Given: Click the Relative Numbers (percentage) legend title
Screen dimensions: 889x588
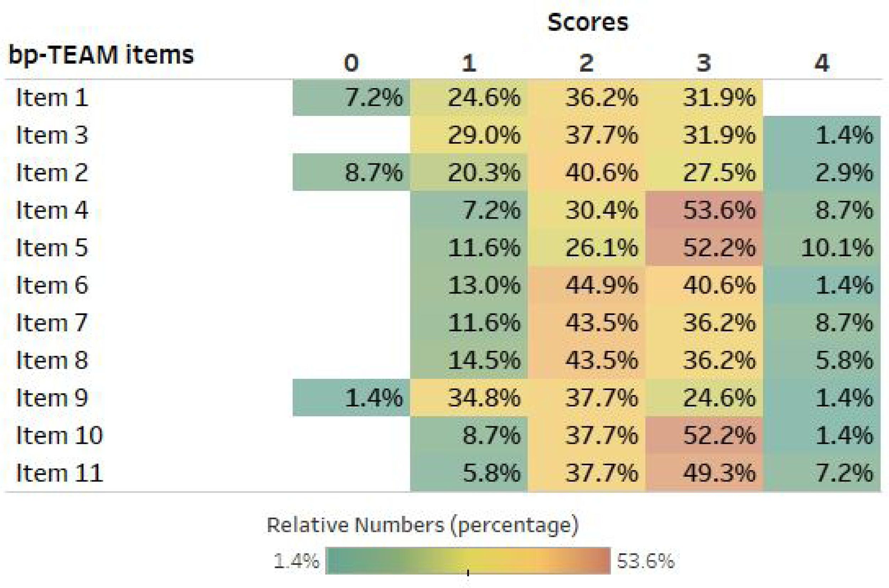Looking at the screenshot, I should [423, 525].
